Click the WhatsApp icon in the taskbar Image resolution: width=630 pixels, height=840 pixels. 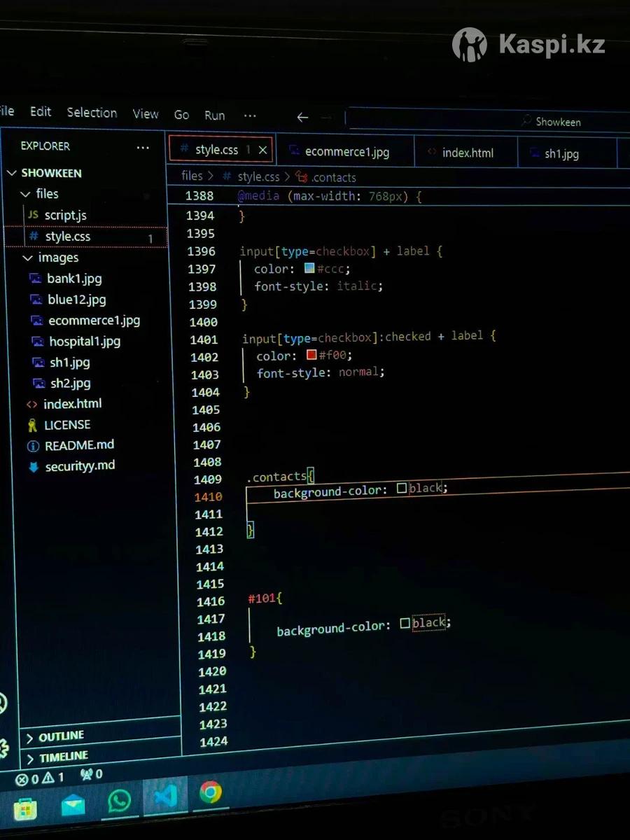click(x=120, y=800)
